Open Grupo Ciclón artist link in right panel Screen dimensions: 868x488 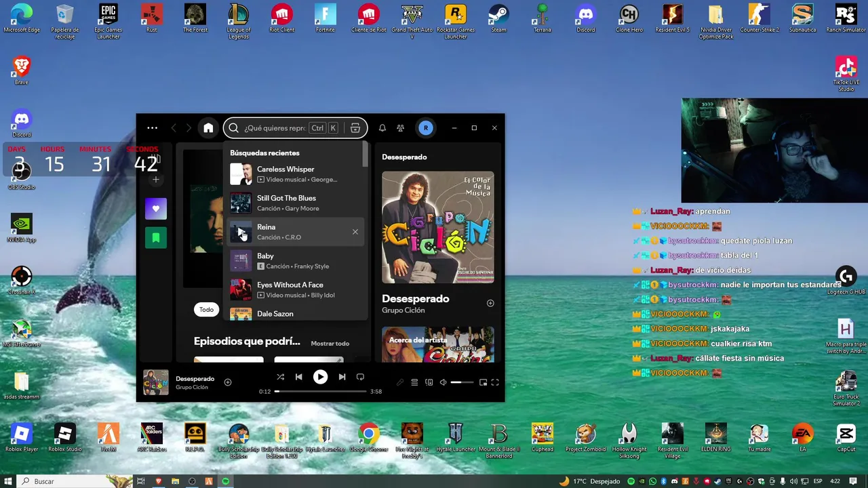click(403, 310)
